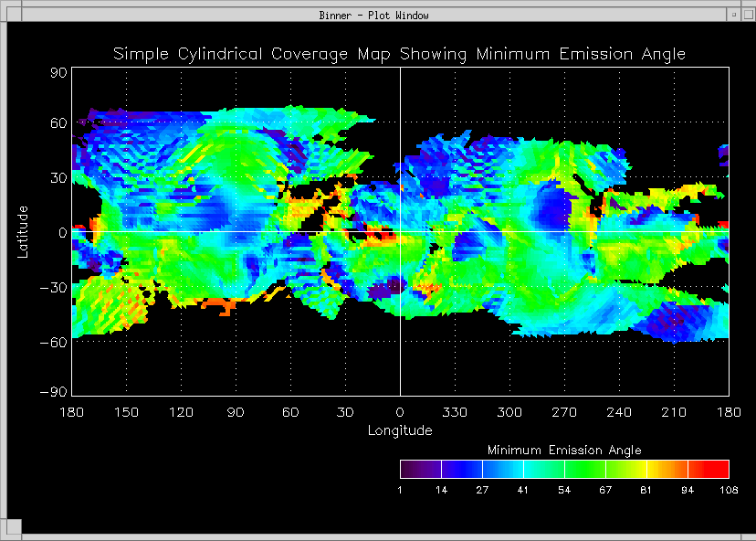Click the 270 longitude tick label
The image size is (756, 541).
point(564,413)
